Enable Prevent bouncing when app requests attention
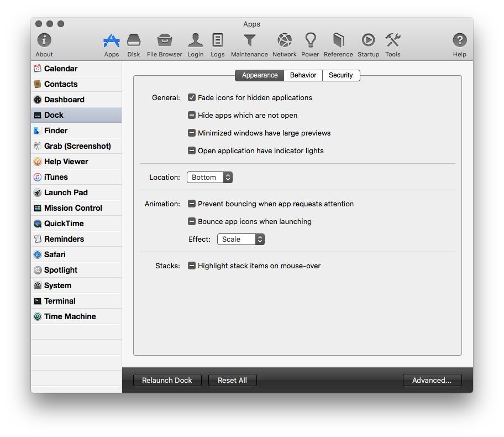Image resolution: width=504 pixels, height=437 pixels. [x=192, y=204]
